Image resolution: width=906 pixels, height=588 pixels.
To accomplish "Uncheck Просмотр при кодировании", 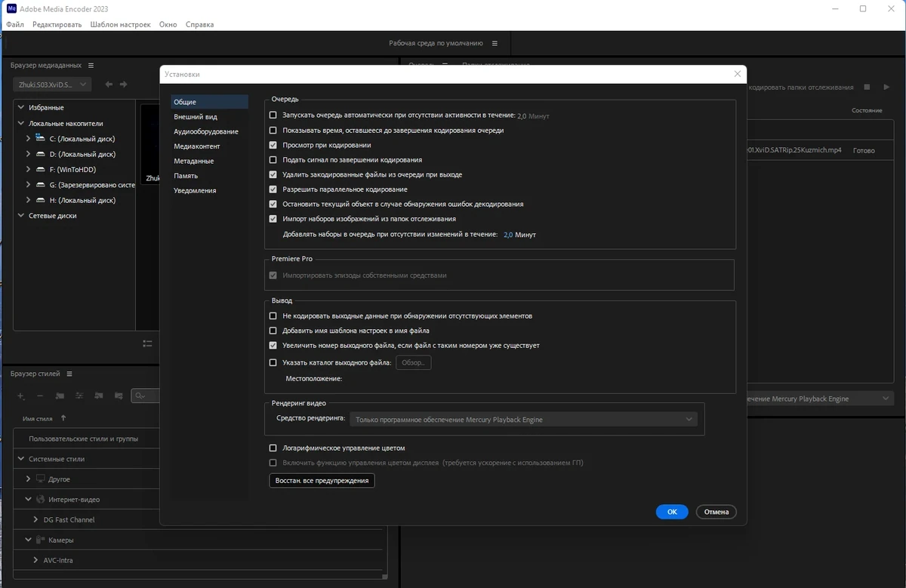I will click(273, 145).
